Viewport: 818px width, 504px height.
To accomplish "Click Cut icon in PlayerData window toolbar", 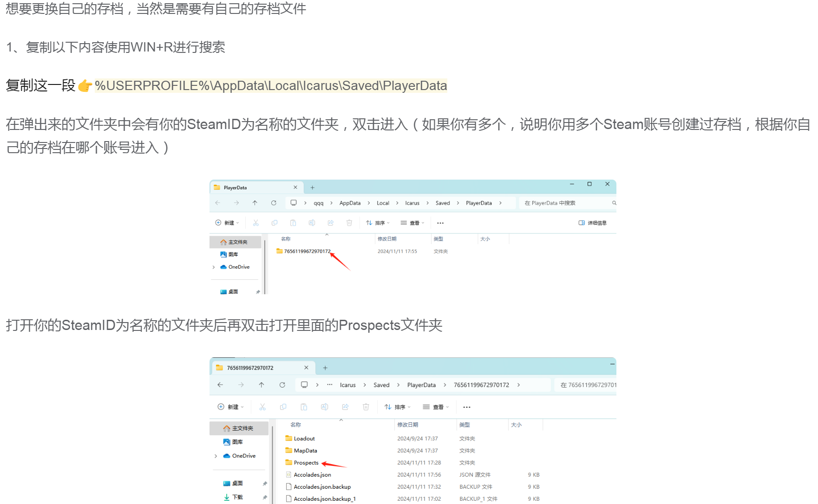I will [255, 223].
